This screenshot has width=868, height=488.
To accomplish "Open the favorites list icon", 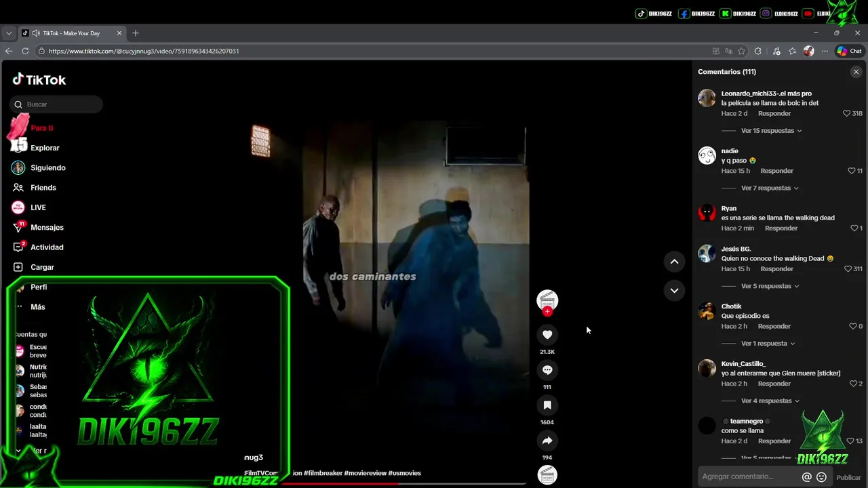I will [792, 51].
